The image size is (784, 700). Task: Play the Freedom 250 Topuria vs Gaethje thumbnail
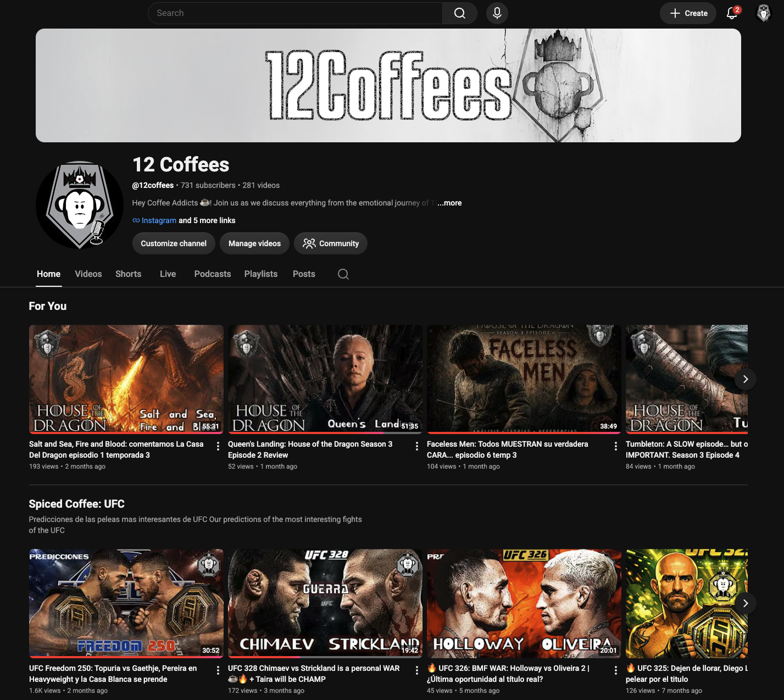tap(126, 603)
